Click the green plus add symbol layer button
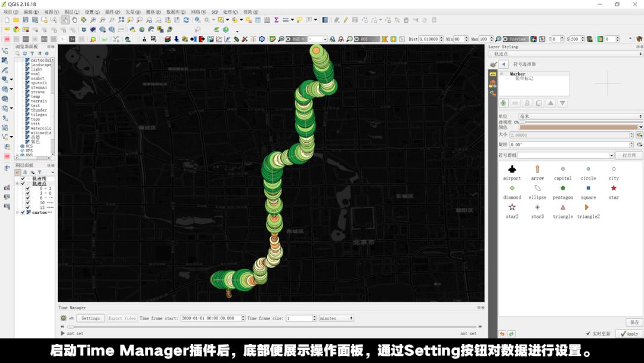This screenshot has height=363, width=644. (x=503, y=103)
